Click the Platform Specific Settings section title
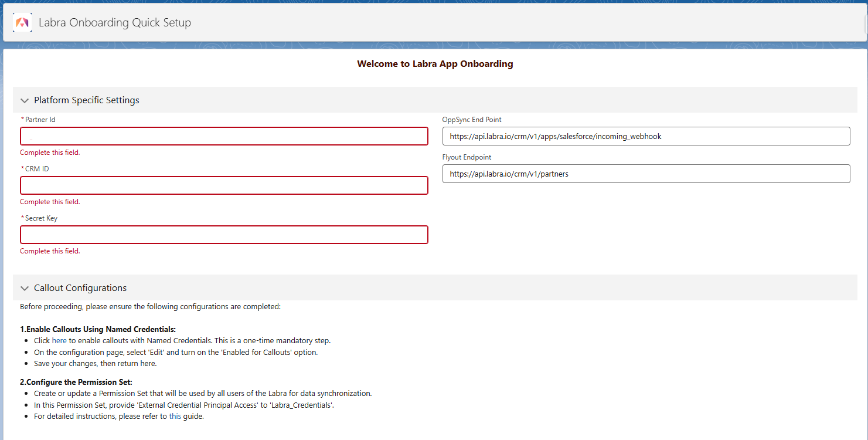The width and height of the screenshot is (868, 440). point(87,100)
